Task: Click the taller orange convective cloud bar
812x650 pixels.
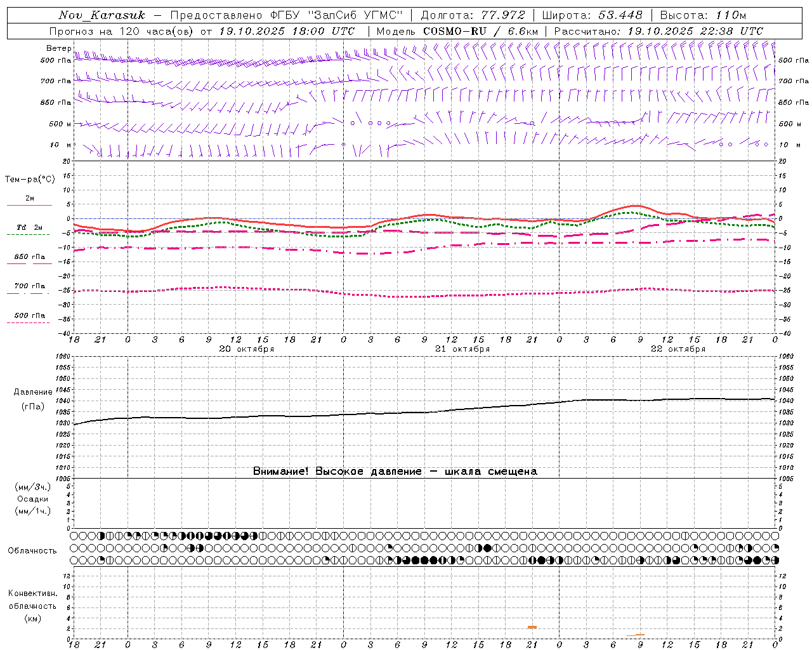Action: pos(532,627)
